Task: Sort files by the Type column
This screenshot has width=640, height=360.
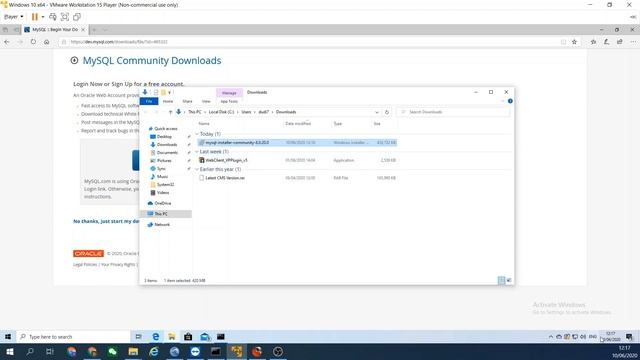Action: pyautogui.click(x=338, y=123)
